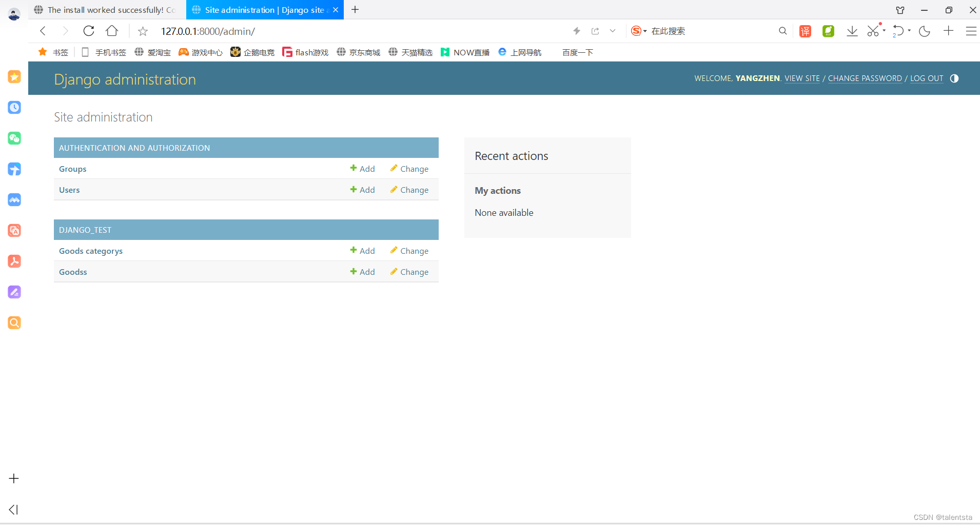This screenshot has height=525, width=980.
Task: Enable night mode in the browser toolbar
Action: point(924,31)
